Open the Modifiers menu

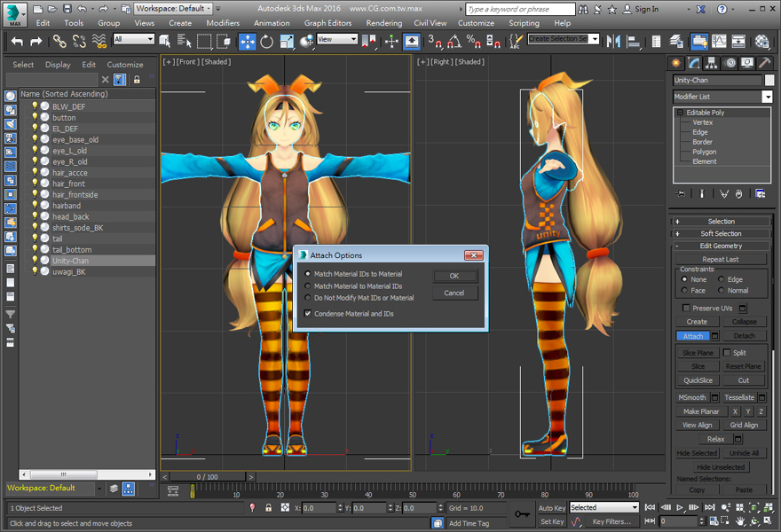223,23
